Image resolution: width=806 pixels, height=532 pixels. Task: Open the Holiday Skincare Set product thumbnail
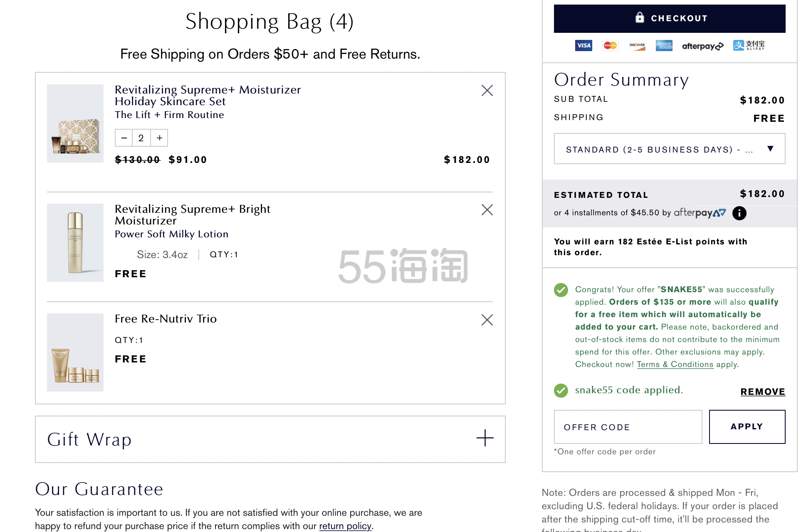(75, 123)
